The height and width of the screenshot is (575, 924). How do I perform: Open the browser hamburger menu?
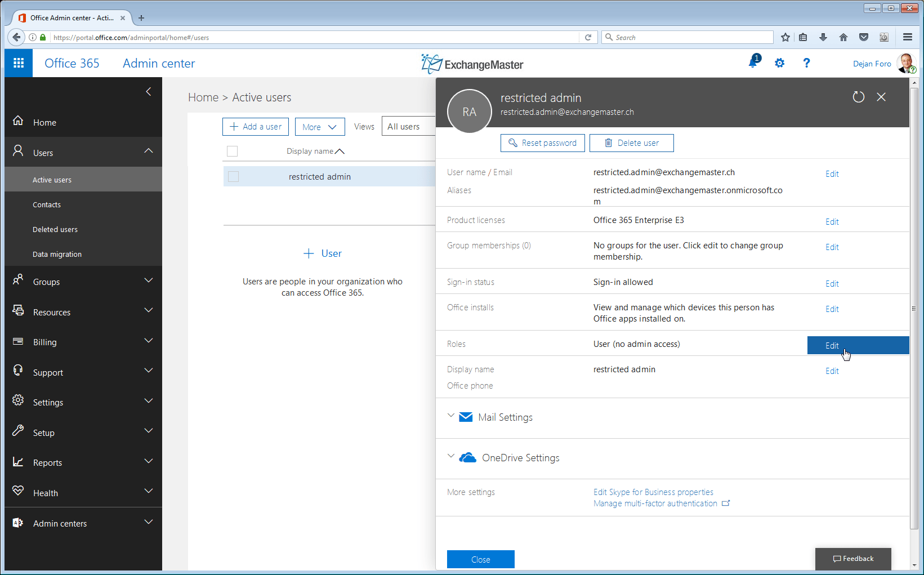907,37
